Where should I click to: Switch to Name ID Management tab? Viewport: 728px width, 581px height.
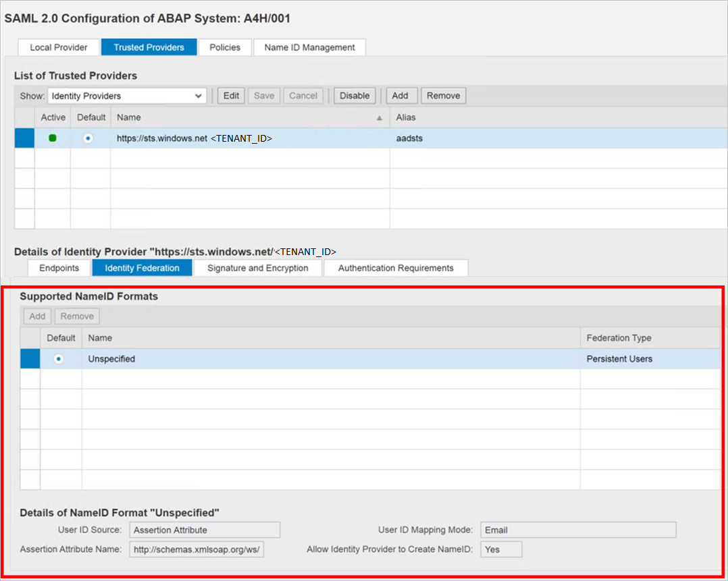click(x=309, y=47)
